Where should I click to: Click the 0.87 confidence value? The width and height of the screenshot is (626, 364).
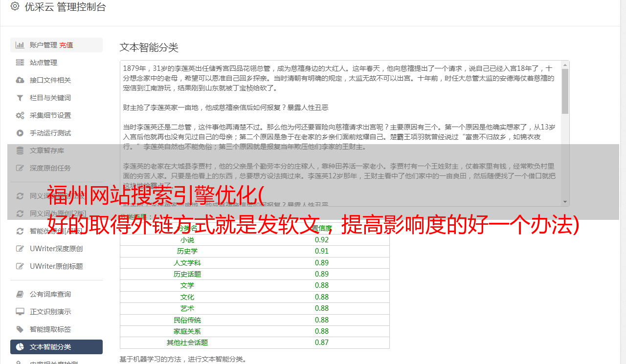click(322, 343)
